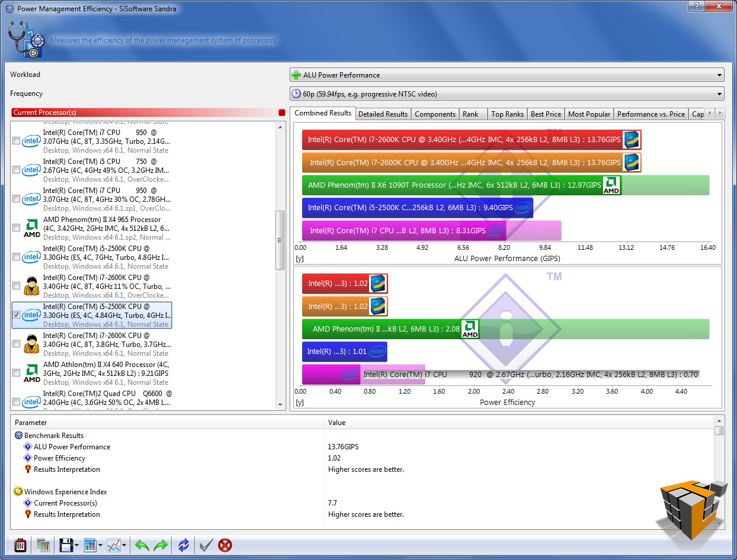Click the AMD logo for Phenom II X4 965
Screen dimensions: 737x560
pos(31,228)
